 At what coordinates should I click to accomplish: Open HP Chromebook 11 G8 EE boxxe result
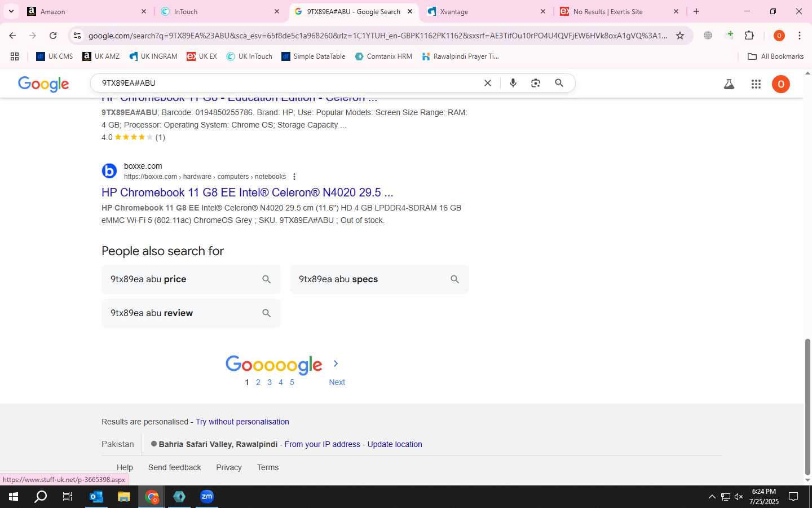click(248, 192)
